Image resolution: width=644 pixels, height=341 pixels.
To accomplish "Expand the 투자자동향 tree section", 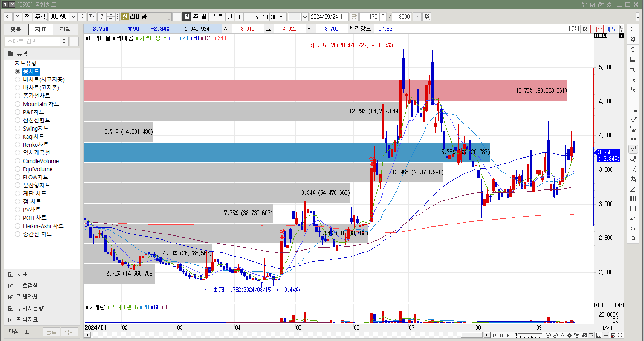I will tap(10, 308).
